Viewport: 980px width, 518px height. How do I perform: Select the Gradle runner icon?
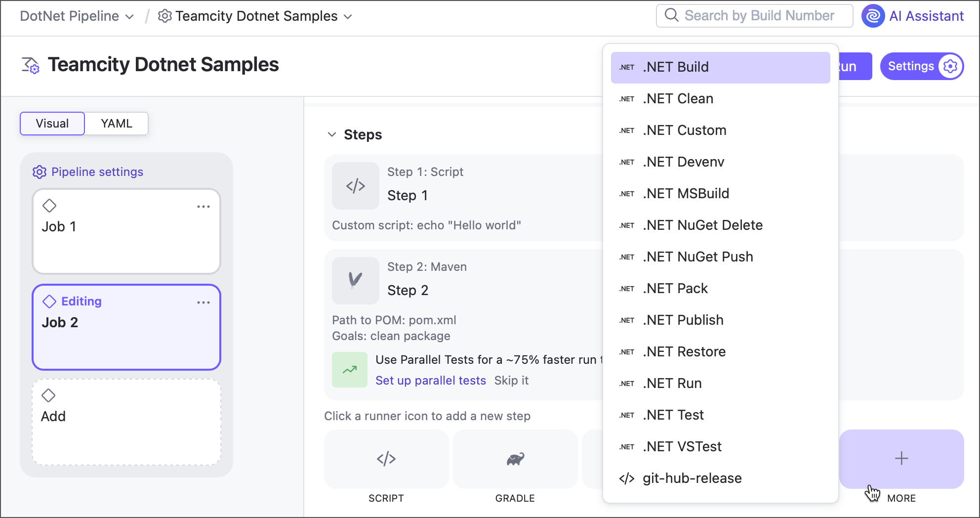(x=515, y=459)
